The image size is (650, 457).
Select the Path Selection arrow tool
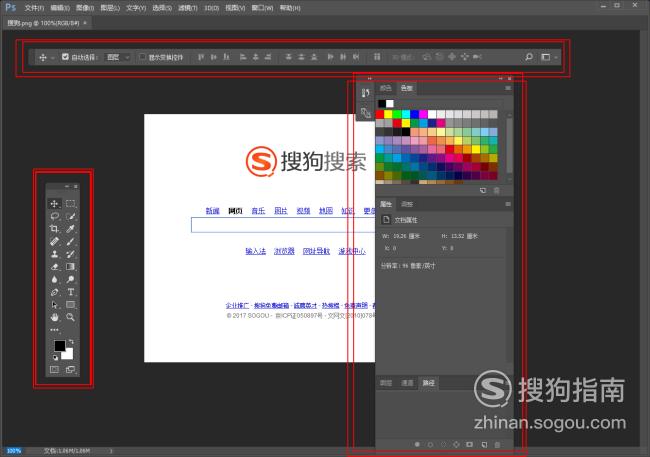54,305
